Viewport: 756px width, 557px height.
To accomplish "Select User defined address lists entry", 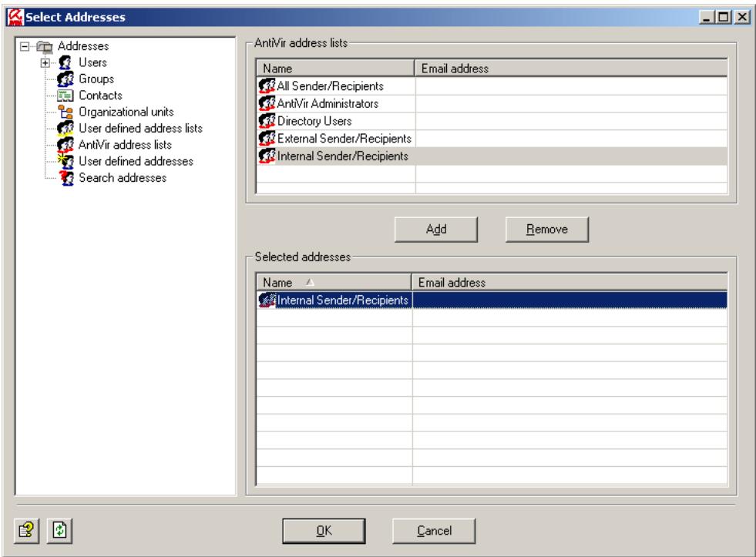I will pos(140,128).
